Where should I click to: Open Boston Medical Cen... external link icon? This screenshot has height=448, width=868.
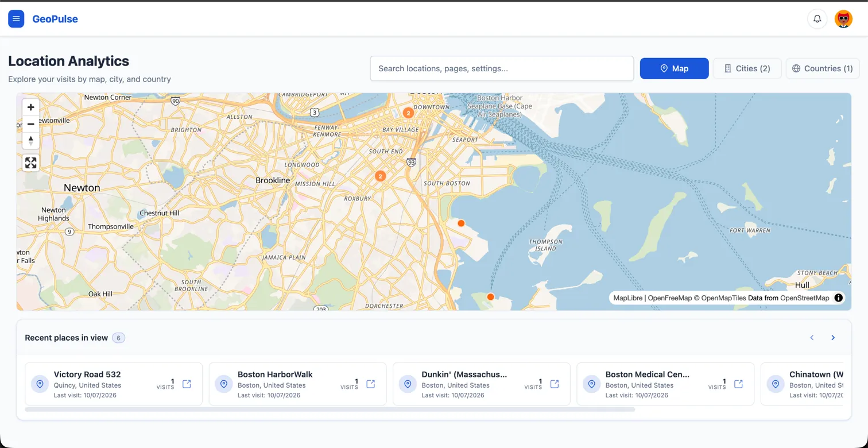739,384
